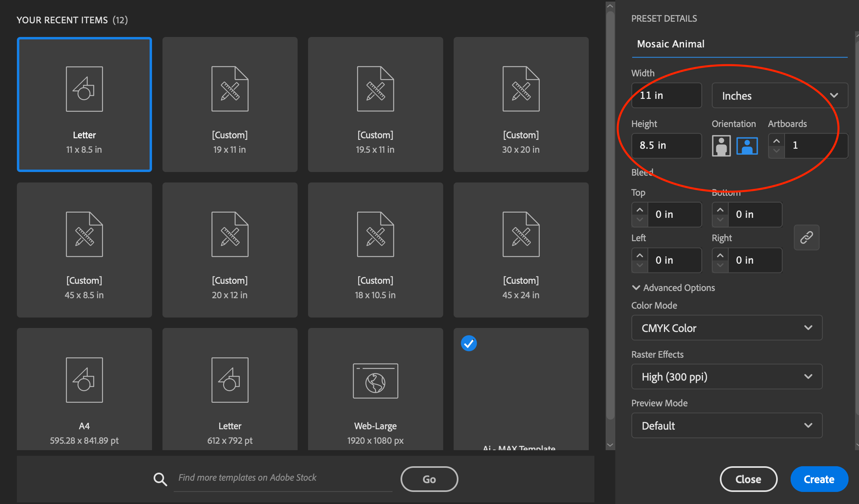This screenshot has width=859, height=504.
Task: Click the Go button
Action: click(x=429, y=479)
